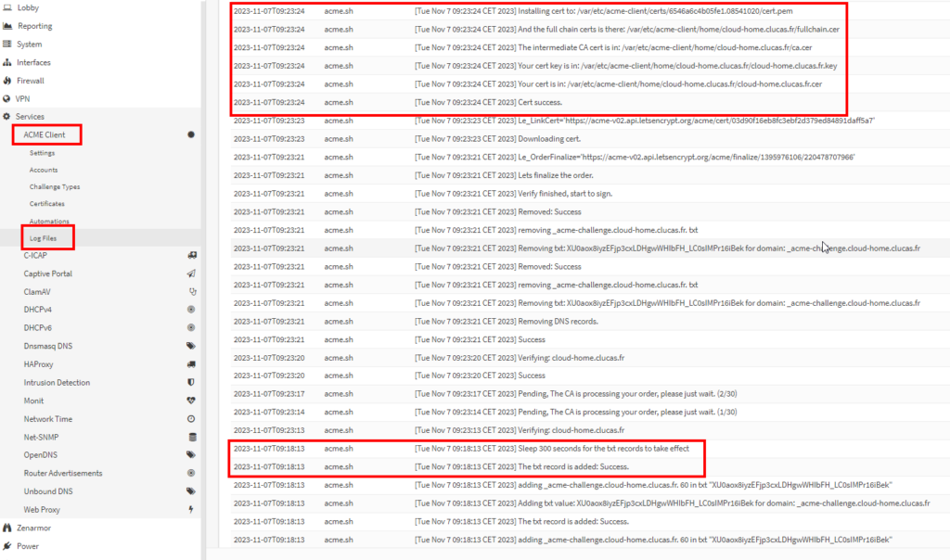Open ACME Client Accounts page
This screenshot has height=560, width=950.
click(44, 170)
